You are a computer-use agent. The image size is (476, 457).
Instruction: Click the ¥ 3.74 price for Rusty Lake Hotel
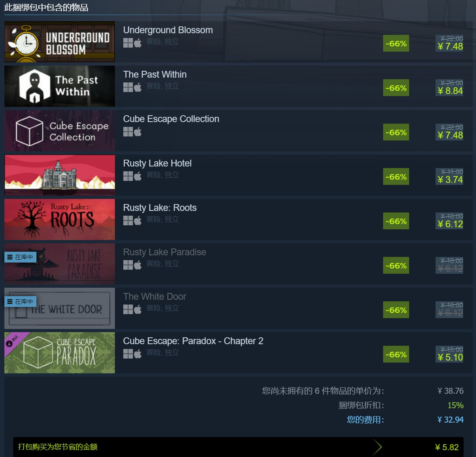[450, 180]
